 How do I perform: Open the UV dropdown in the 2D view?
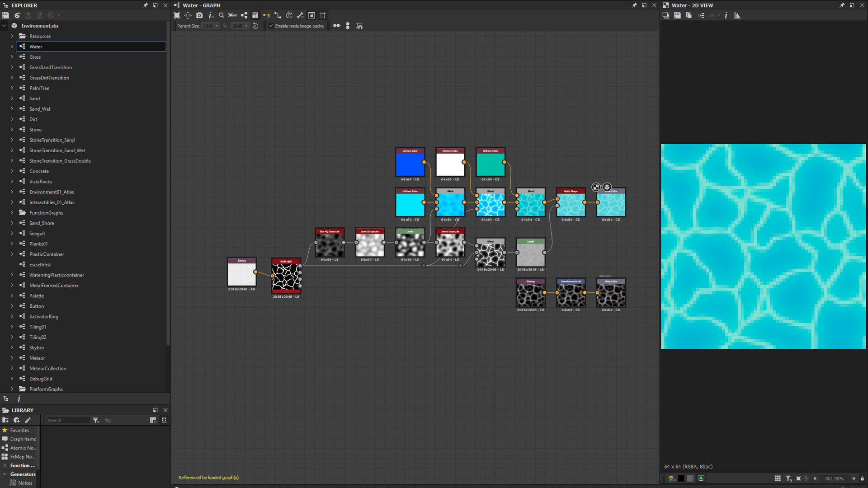[x=714, y=15]
